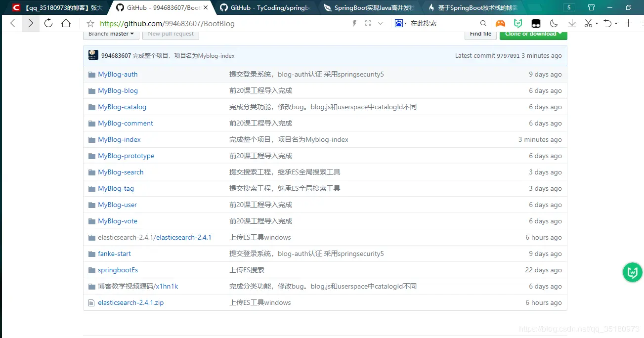Click the scissors screenshot tool
Image resolution: width=644 pixels, height=338 pixels.
tap(588, 23)
